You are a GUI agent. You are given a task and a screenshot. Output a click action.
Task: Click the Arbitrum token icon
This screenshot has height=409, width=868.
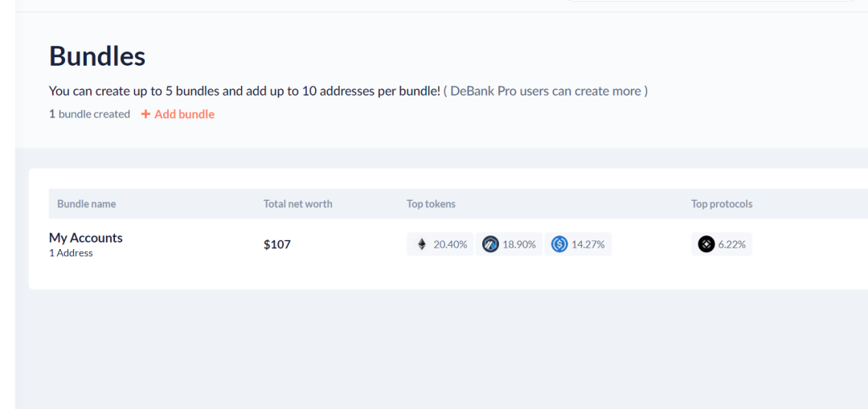(490, 244)
